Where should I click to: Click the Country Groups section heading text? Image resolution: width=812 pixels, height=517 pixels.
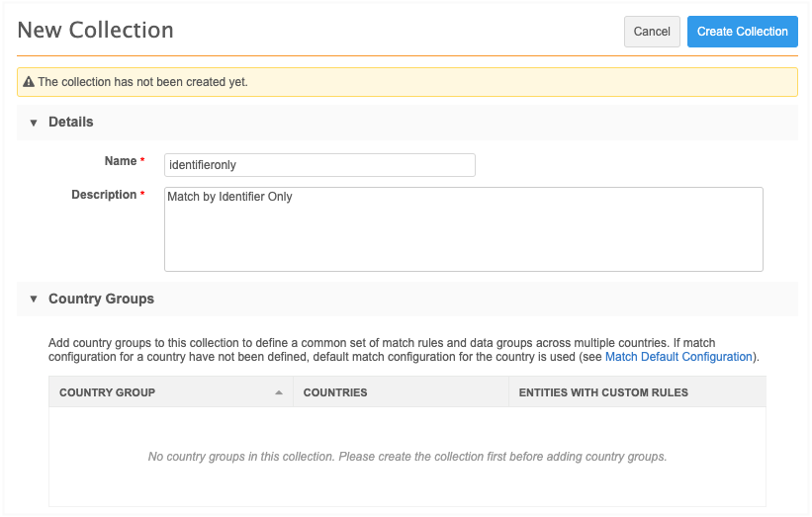click(x=101, y=299)
